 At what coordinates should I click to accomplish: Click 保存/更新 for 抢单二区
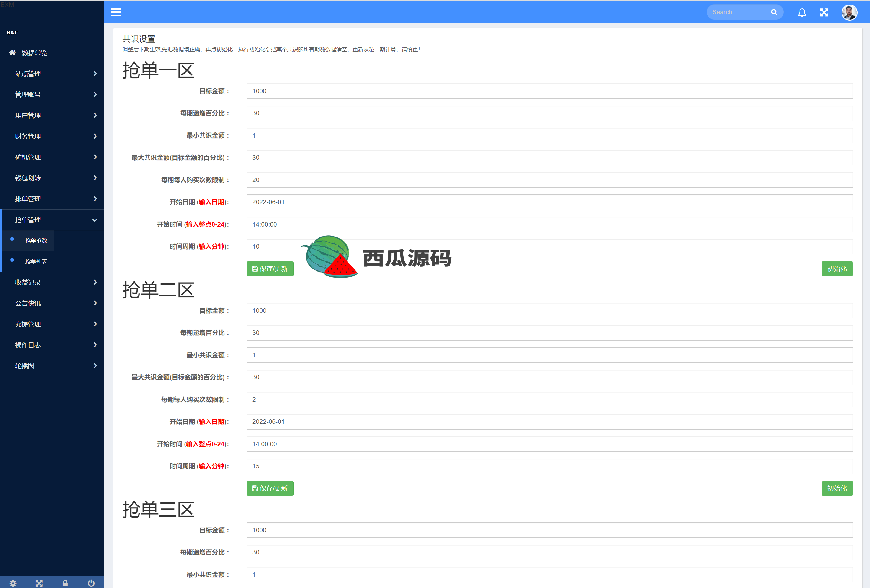[x=270, y=488]
